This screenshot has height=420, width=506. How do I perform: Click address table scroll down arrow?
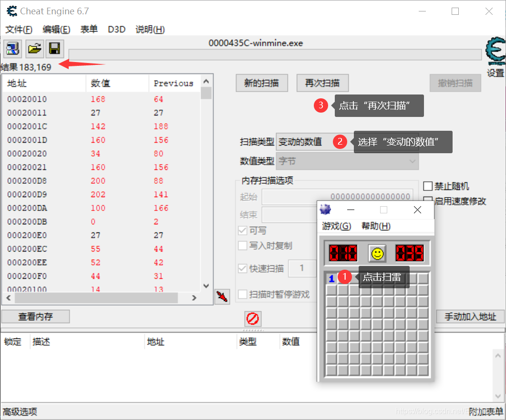(498, 396)
